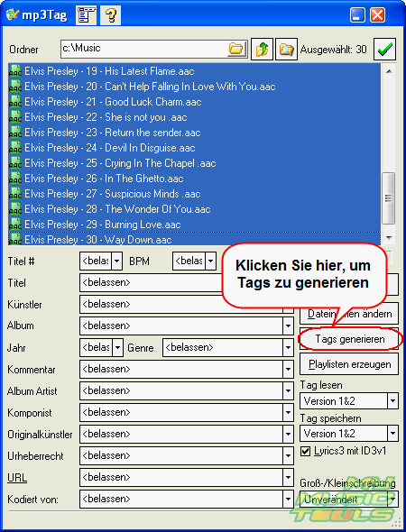This screenshot has height=532, width=406.
Task: Select file '28 - The Wonder Of You.aac'
Action: [x=194, y=209]
